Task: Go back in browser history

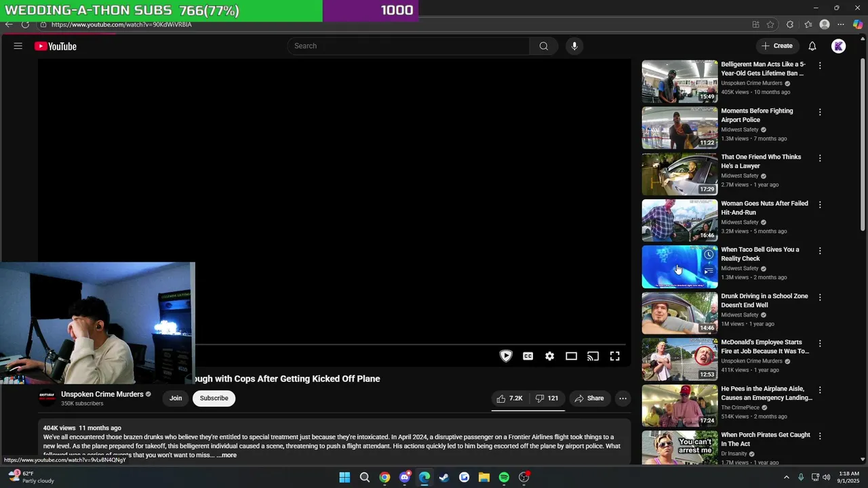Action: (x=9, y=24)
